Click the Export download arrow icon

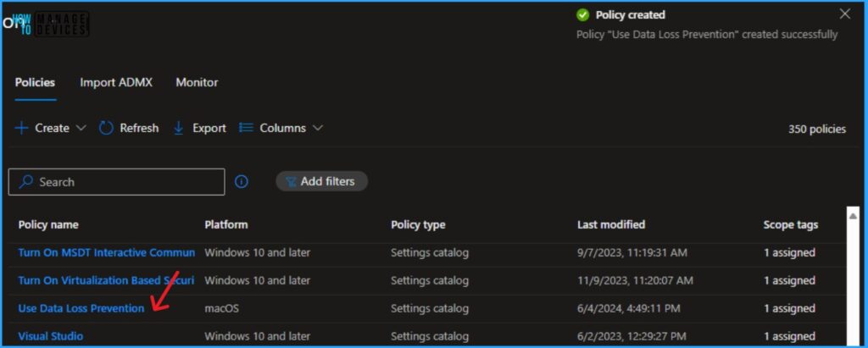coord(179,129)
